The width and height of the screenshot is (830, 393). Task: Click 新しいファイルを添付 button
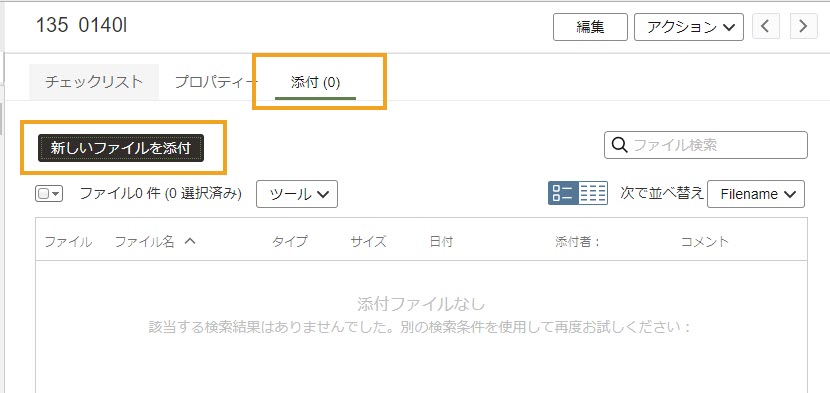121,148
